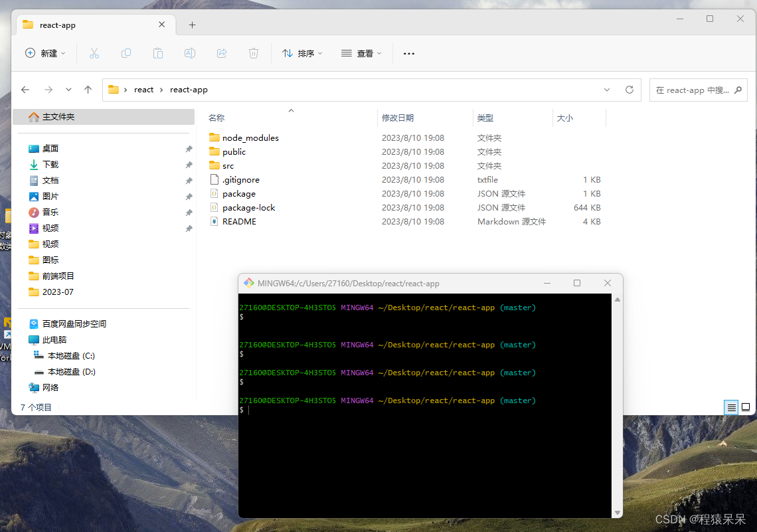Unpin 桌面 from quick access
757x532 pixels.
pyautogui.click(x=189, y=148)
